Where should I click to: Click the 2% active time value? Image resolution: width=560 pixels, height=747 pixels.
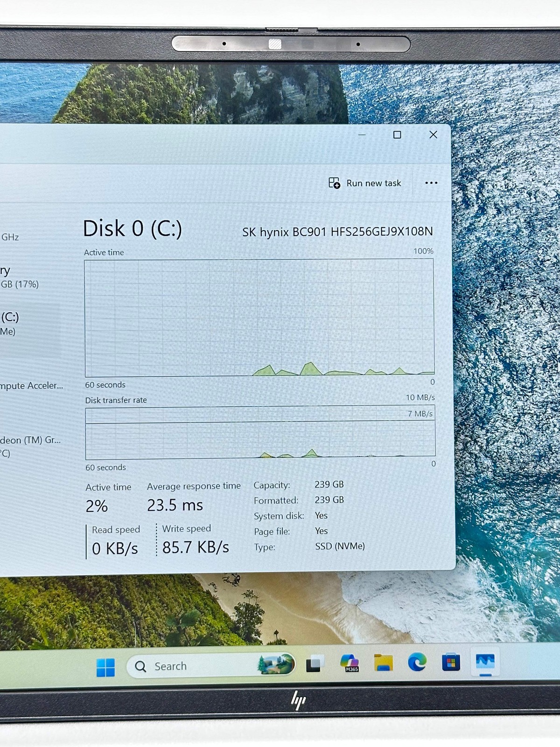click(97, 506)
